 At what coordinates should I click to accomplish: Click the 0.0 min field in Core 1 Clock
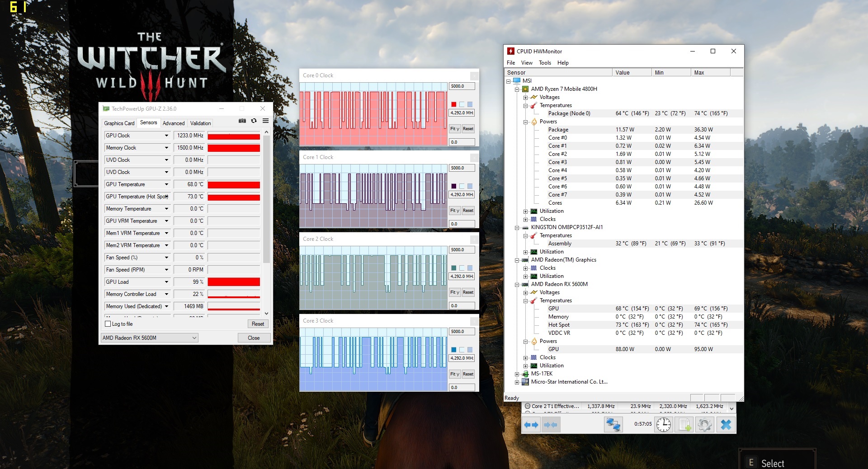click(462, 224)
